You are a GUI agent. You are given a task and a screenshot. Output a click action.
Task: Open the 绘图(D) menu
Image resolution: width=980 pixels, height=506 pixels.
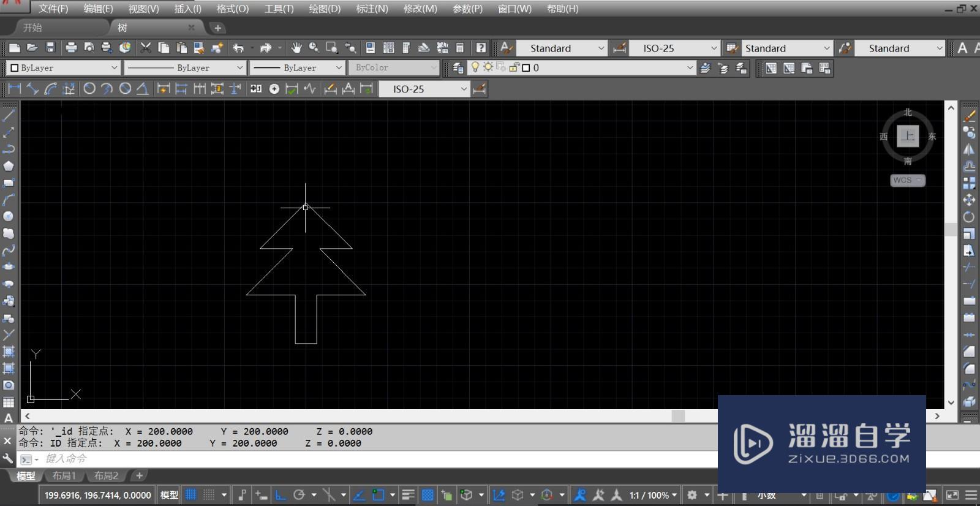(325, 9)
